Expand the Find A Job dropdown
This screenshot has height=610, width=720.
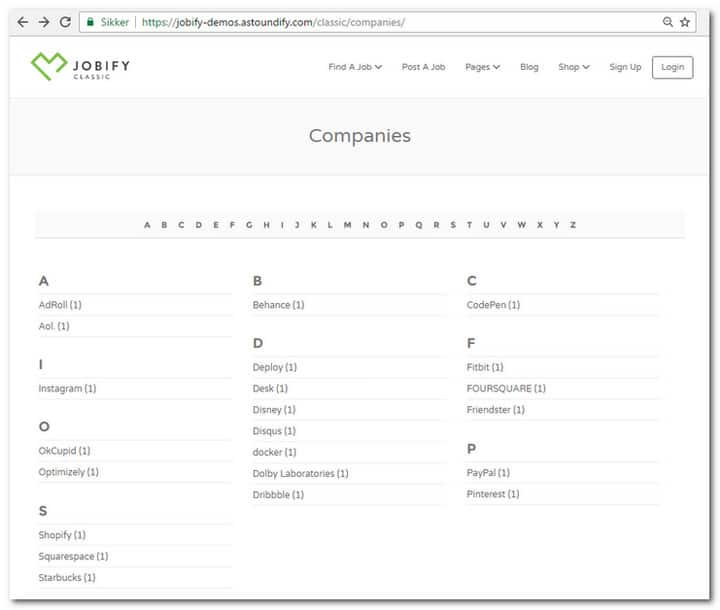pyautogui.click(x=355, y=67)
